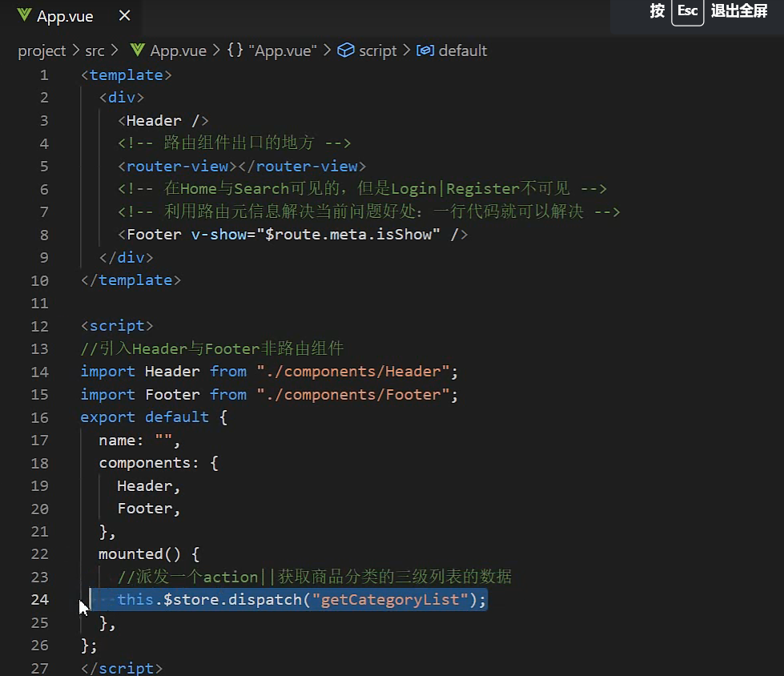Image resolution: width=784 pixels, height=676 pixels.
Task: Click the 利用路由元信息 comment on line 7
Action: coord(368,211)
